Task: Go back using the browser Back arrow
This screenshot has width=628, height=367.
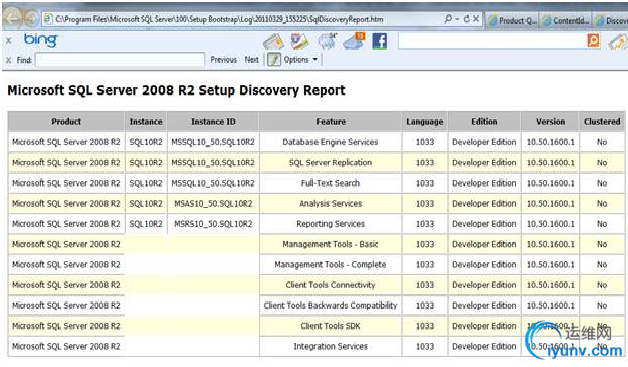Action: click(x=12, y=18)
